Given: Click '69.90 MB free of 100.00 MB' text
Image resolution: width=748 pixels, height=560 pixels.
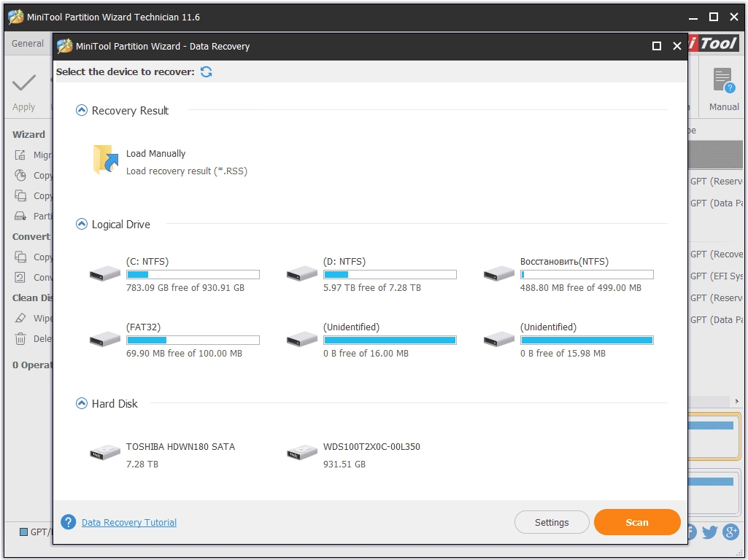Looking at the screenshot, I should [x=184, y=354].
